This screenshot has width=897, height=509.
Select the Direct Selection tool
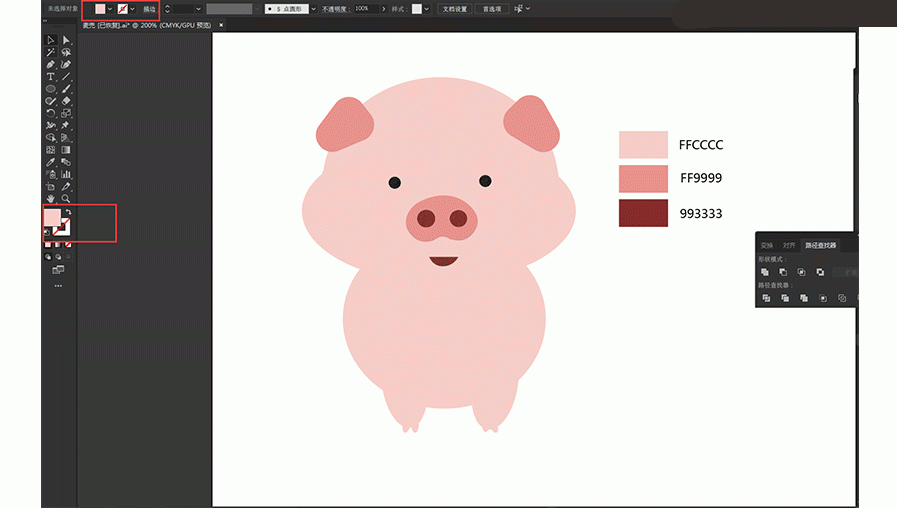point(66,40)
